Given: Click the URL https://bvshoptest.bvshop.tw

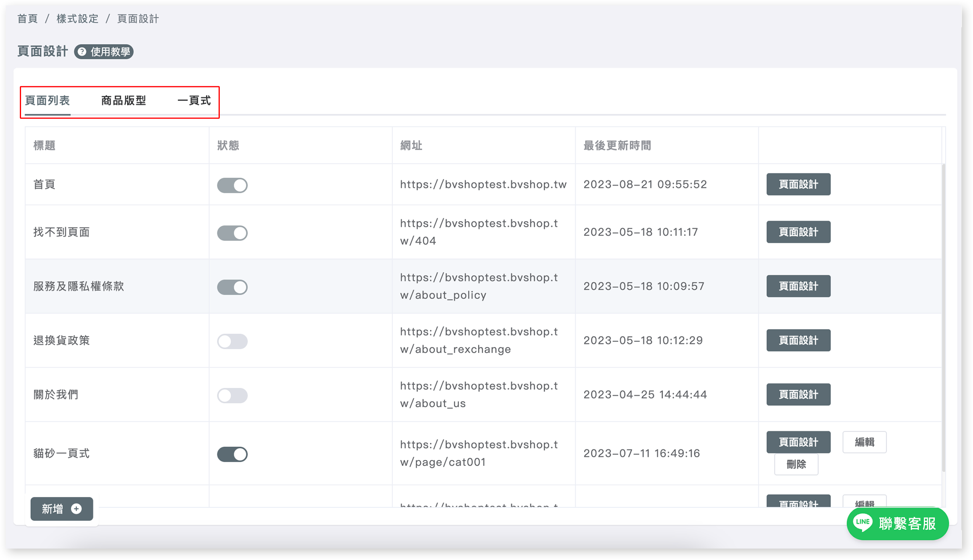Looking at the screenshot, I should (x=483, y=184).
